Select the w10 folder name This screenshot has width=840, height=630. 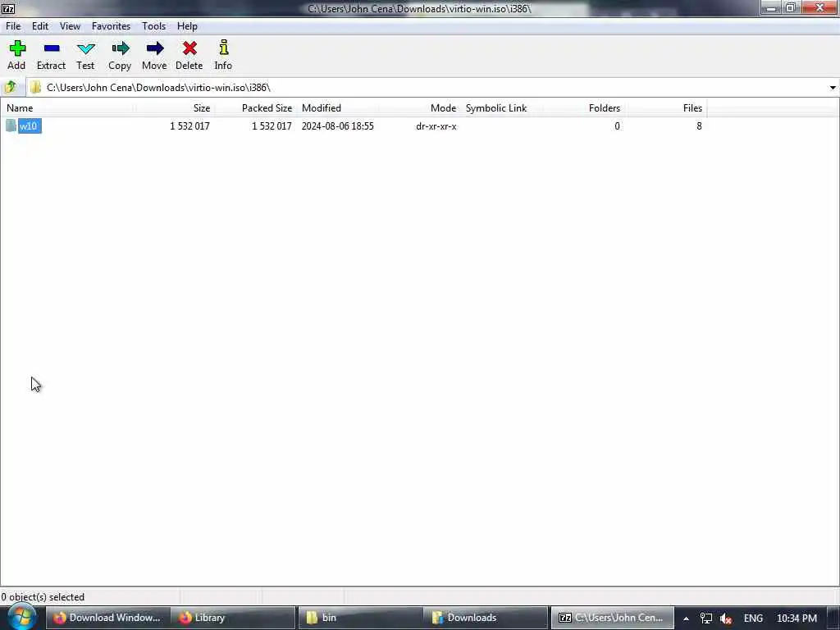pyautogui.click(x=30, y=126)
